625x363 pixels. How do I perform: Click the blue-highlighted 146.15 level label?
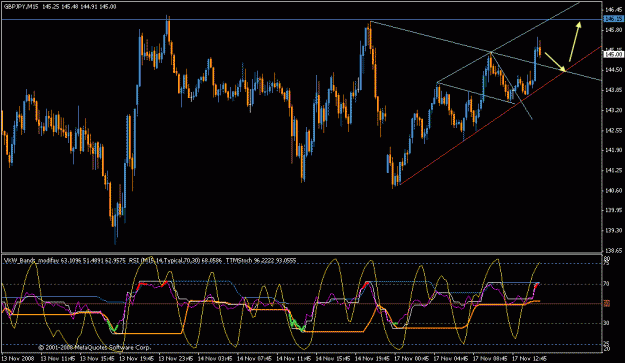(x=614, y=19)
